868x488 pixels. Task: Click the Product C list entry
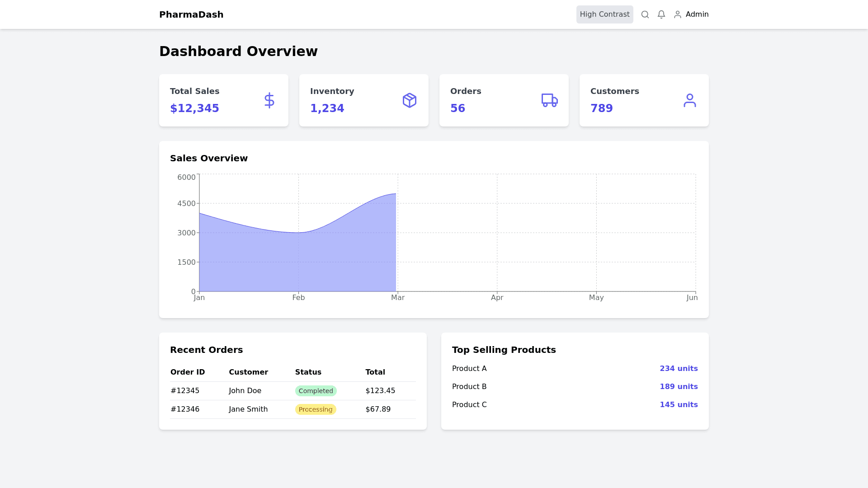(x=469, y=405)
